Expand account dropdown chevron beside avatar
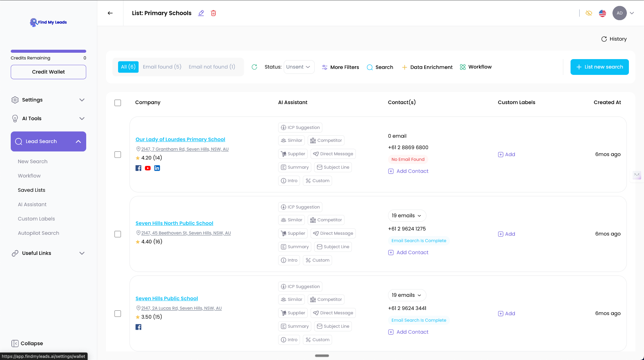The height and width of the screenshot is (360, 644). point(632,13)
